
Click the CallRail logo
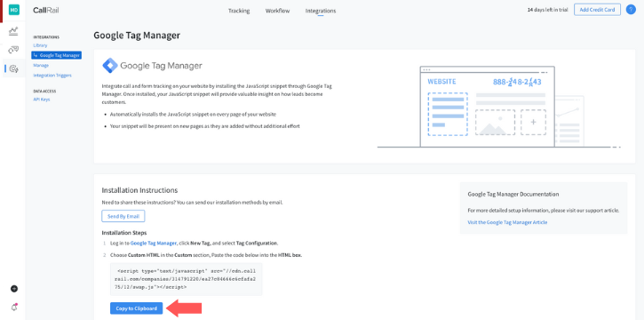[46, 11]
